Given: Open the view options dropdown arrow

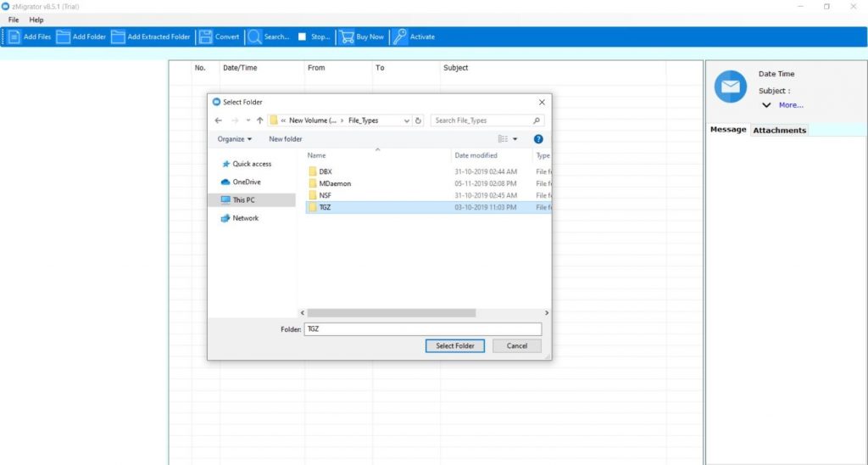Looking at the screenshot, I should point(515,139).
